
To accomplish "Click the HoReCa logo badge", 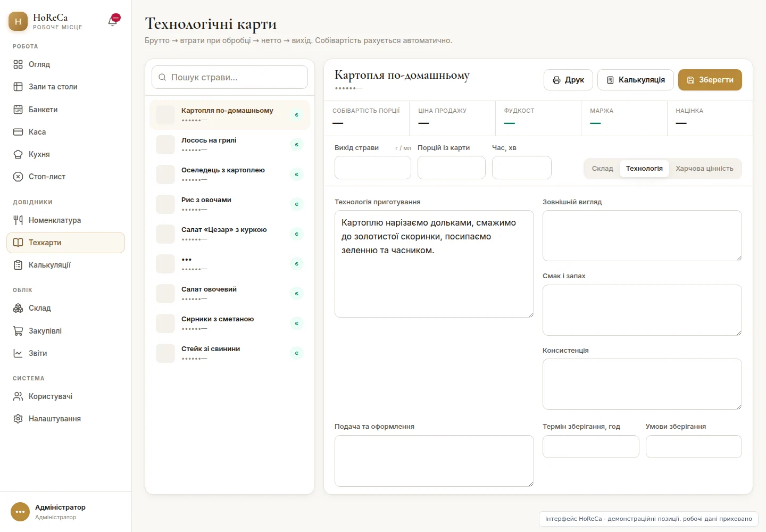I will 18,21.
